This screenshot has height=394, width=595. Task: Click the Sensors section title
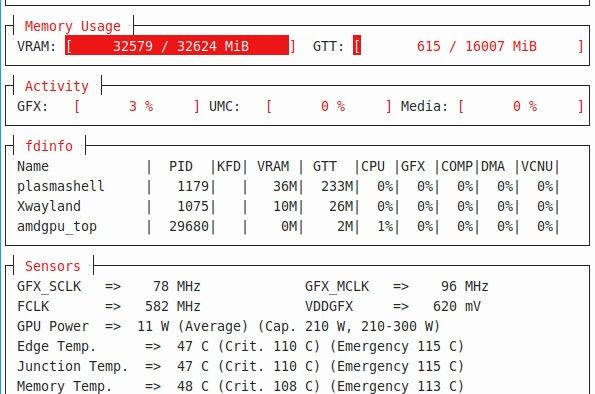[53, 266]
